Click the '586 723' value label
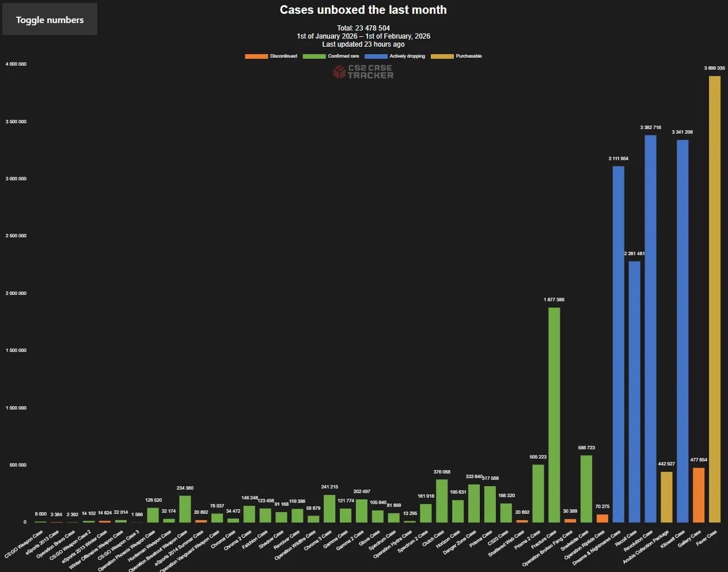Screen dimensions: 728x572 [586, 448]
